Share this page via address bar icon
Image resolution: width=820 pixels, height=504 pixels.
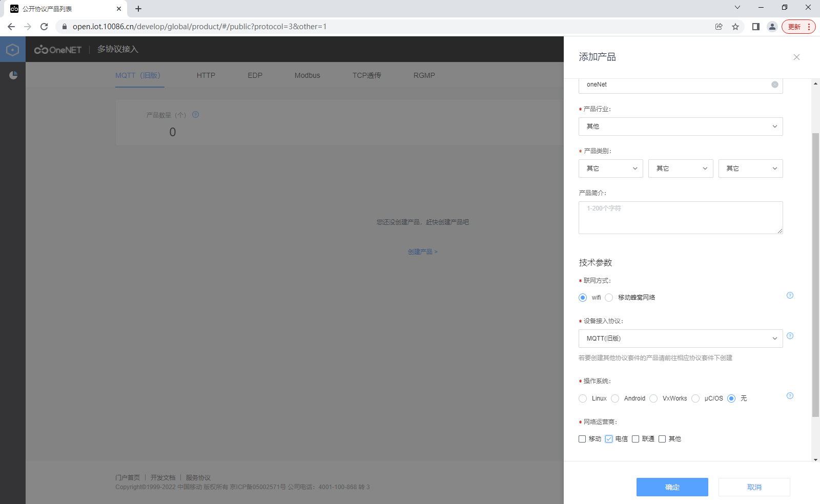point(719,27)
